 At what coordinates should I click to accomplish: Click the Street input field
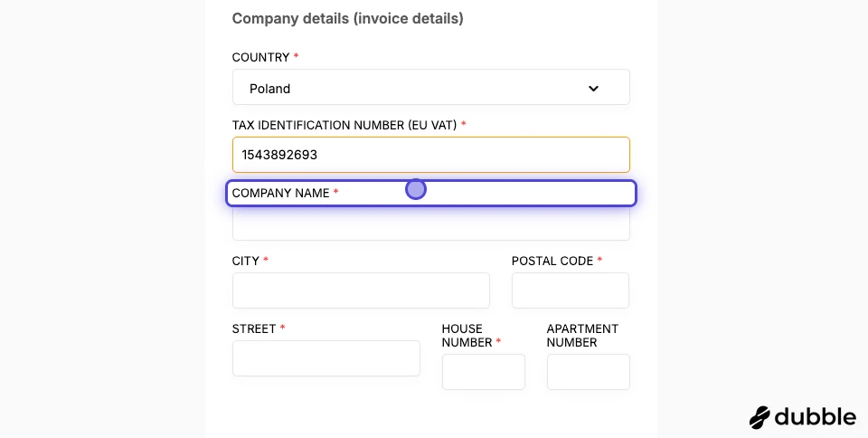pos(325,358)
